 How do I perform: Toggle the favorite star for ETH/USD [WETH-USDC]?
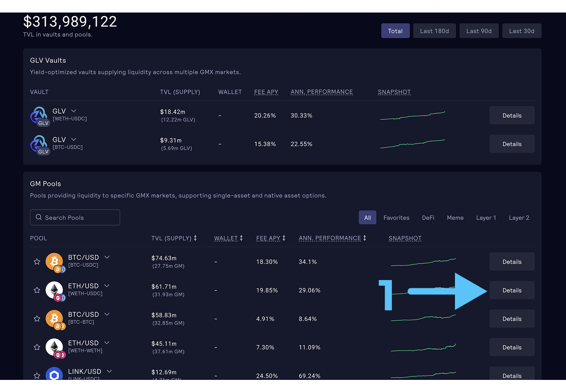click(x=37, y=290)
